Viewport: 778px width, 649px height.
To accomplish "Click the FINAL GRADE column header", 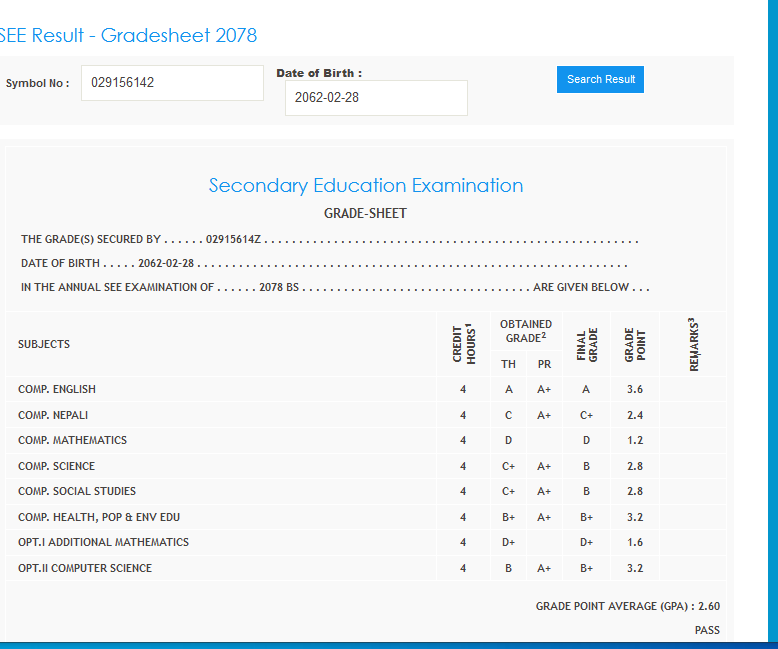I will [586, 344].
